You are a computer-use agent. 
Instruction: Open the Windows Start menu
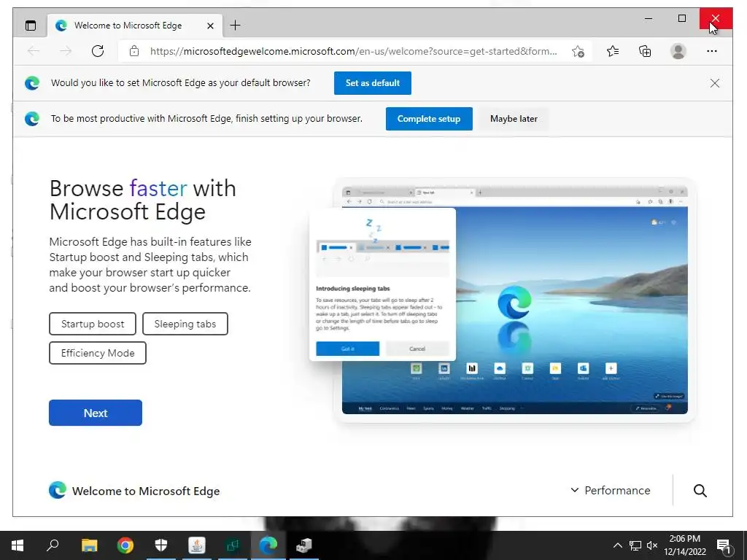(18, 545)
